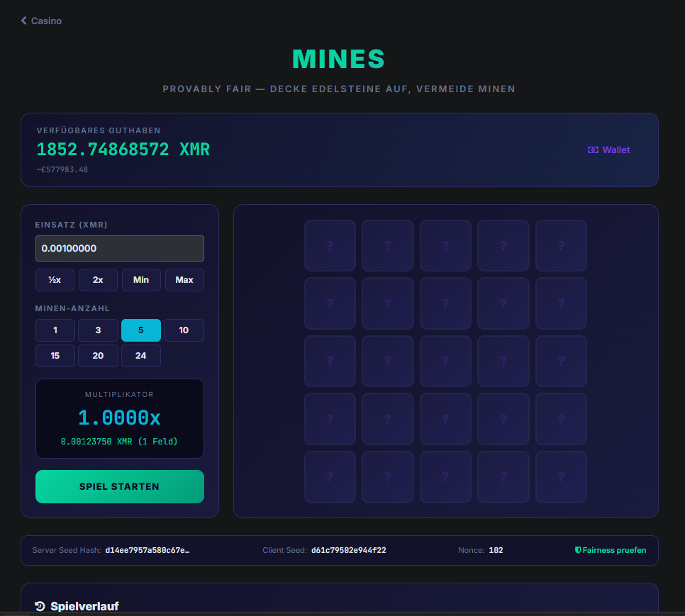This screenshot has height=616, width=685.
Task: Click the MINES title heading
Action: (338, 59)
